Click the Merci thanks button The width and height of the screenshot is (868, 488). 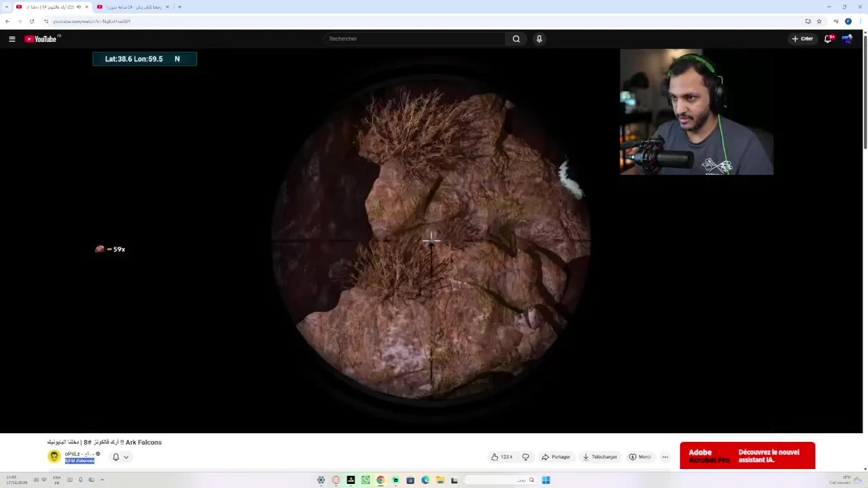(639, 457)
